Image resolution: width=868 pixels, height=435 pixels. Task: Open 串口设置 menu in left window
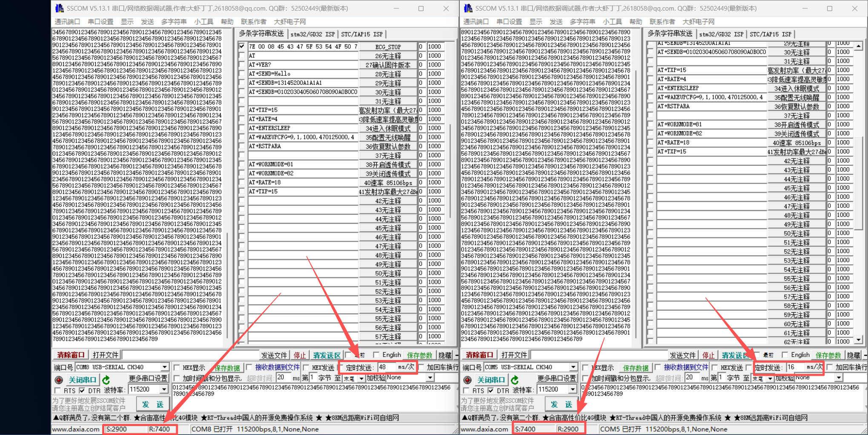coord(101,22)
